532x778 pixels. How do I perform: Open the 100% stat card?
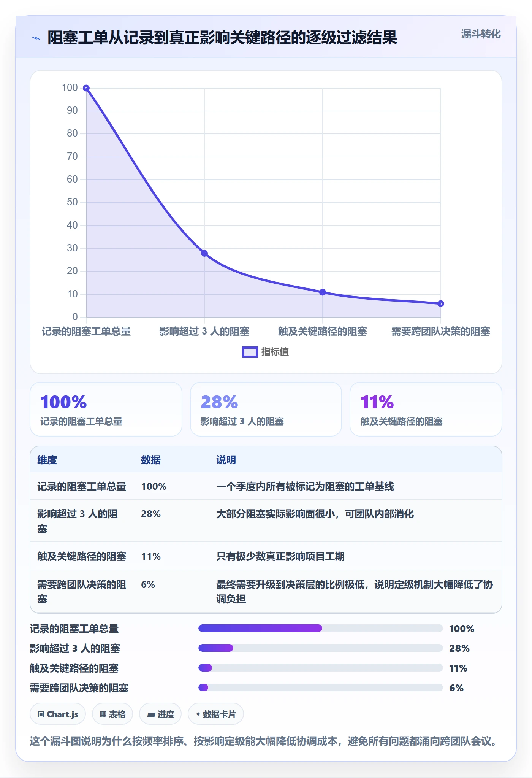(x=106, y=409)
